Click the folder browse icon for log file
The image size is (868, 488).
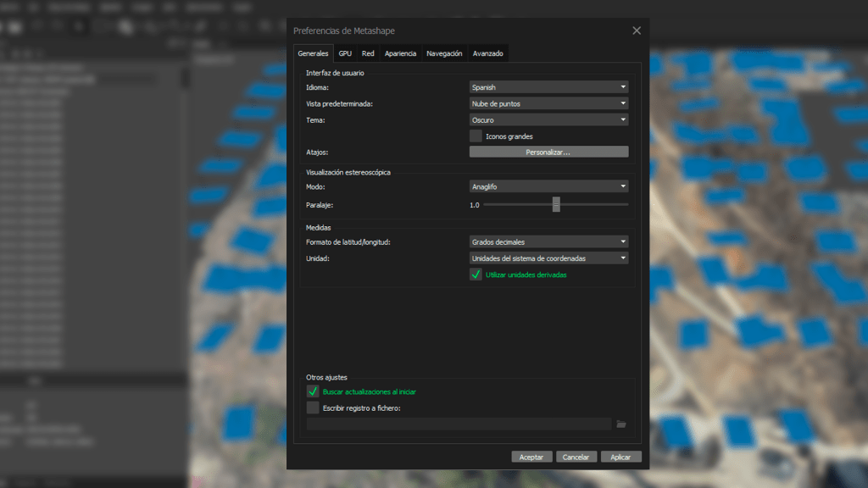(620, 424)
